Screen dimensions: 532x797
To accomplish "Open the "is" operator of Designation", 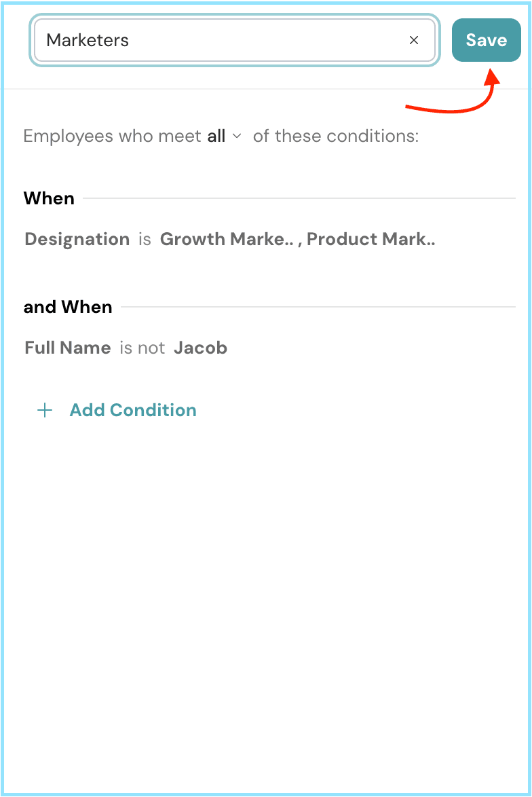I will pos(145,239).
